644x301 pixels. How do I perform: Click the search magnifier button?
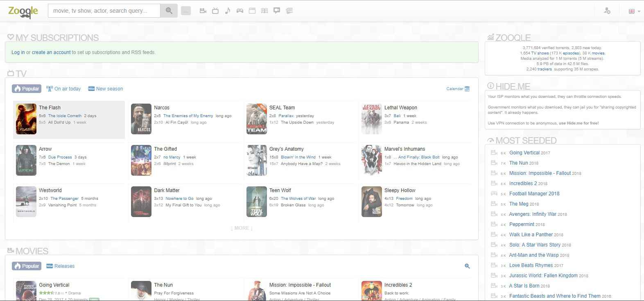(169, 11)
